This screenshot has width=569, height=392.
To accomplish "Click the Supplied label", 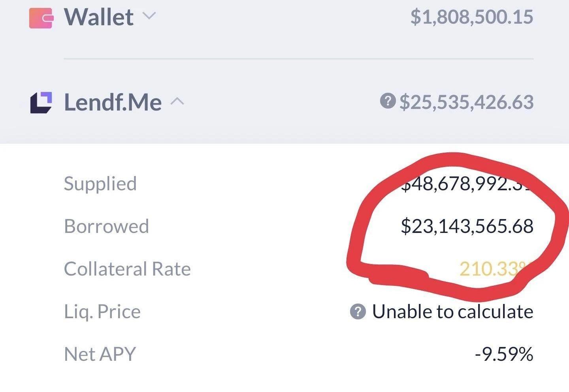I will (100, 184).
